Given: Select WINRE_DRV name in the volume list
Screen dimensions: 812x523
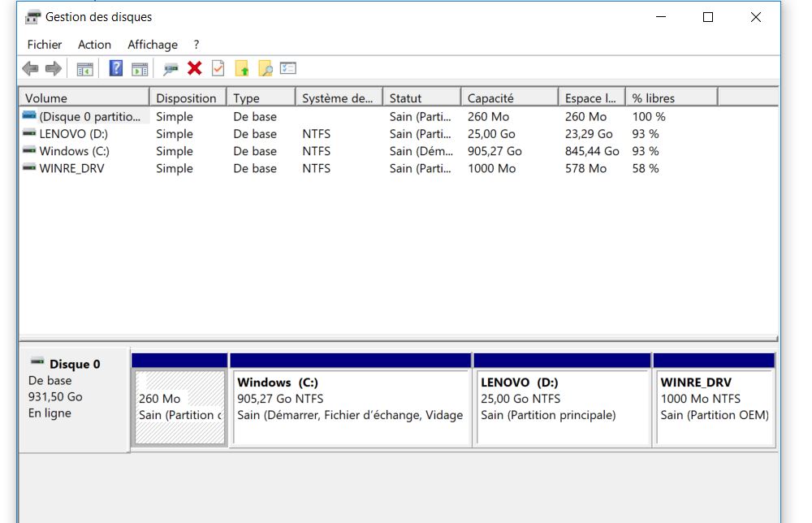Looking at the screenshot, I should pyautogui.click(x=71, y=168).
